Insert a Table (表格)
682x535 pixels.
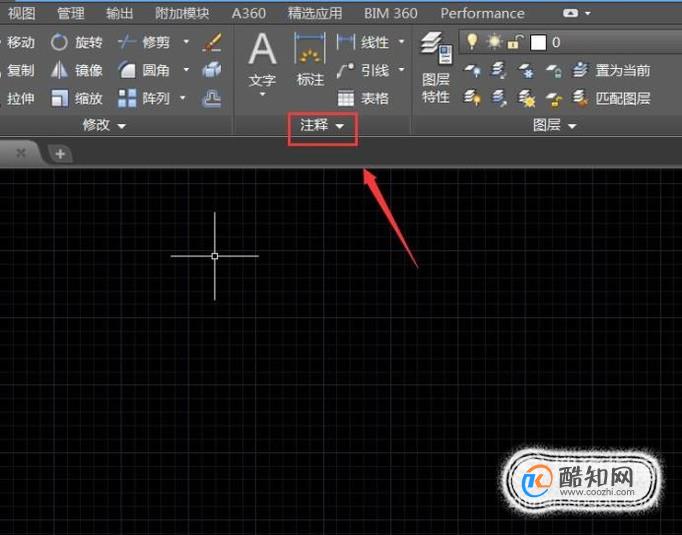click(363, 99)
